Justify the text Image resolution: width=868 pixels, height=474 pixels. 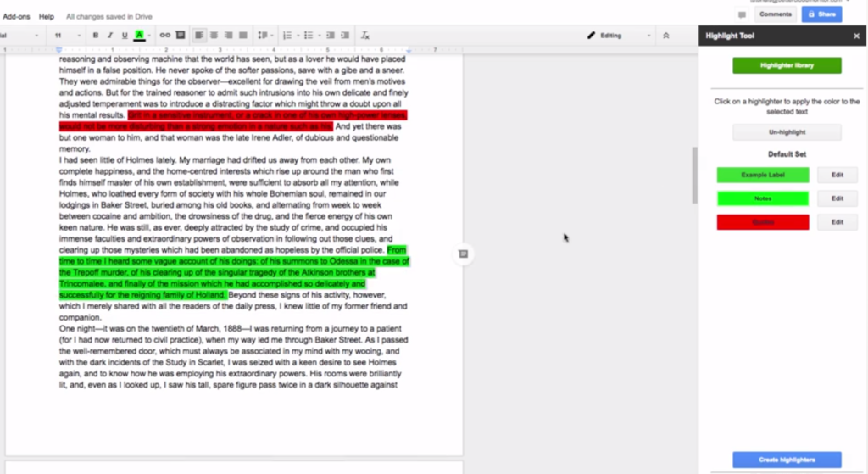[243, 36]
